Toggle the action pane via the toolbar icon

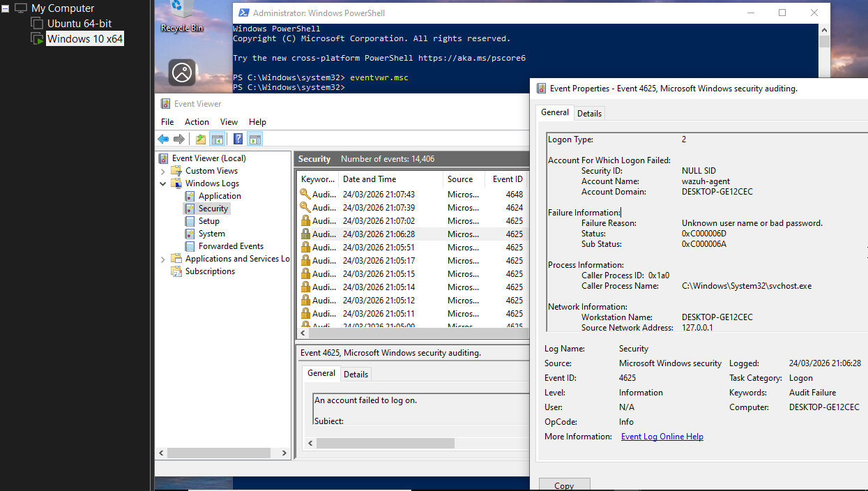(254, 138)
